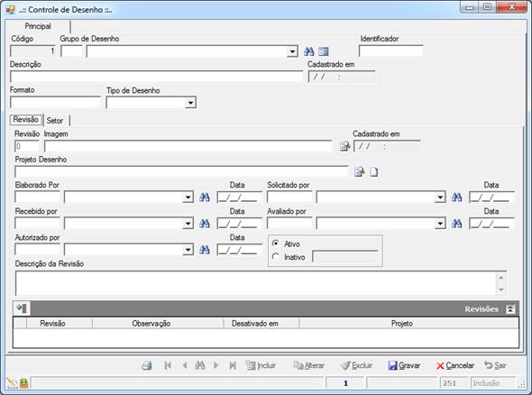The height and width of the screenshot is (395, 532).
Task: Search Autorizado por with binoculars icon
Action: (x=205, y=250)
